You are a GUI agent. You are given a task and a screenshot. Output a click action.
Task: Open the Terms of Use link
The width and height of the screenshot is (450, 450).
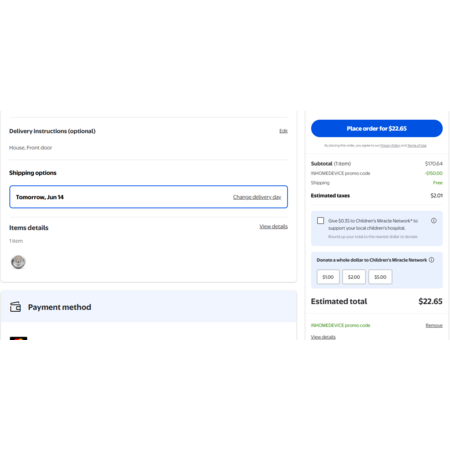(x=417, y=146)
